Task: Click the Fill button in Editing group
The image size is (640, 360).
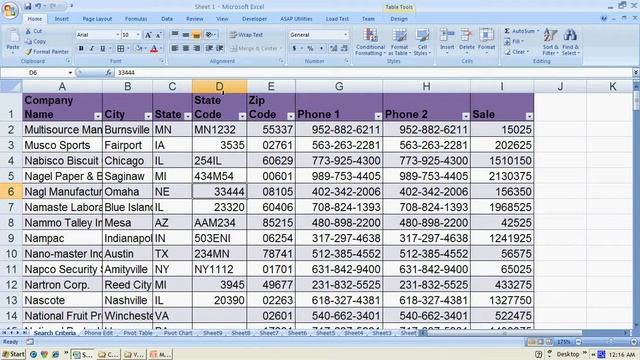Action: tap(515, 42)
